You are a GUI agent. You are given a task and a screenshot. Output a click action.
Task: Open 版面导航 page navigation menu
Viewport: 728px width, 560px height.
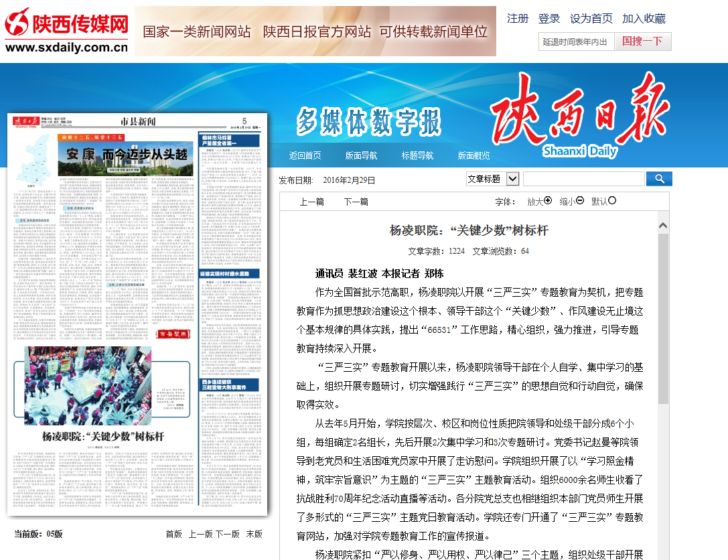[x=361, y=155]
